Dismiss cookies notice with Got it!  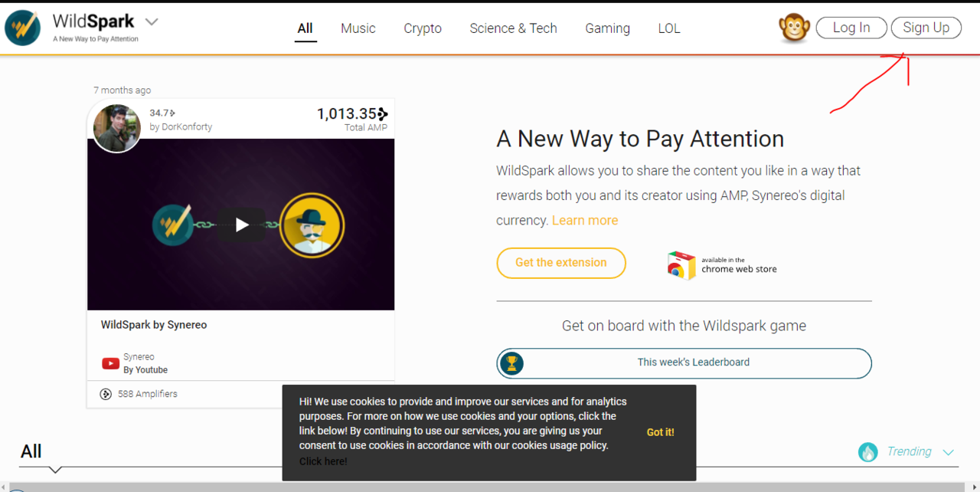click(660, 432)
